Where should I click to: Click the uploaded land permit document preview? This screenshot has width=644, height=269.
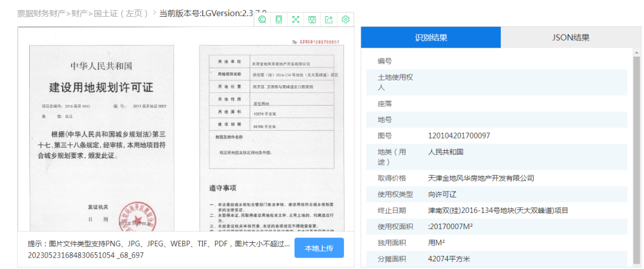tap(185, 129)
